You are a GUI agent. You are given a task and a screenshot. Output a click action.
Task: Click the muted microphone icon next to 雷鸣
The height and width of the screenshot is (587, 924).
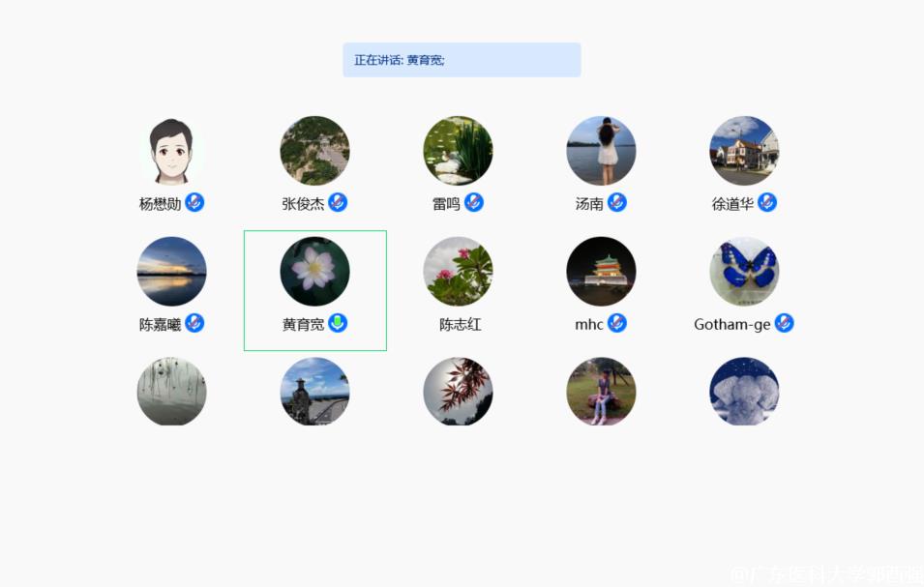[474, 202]
